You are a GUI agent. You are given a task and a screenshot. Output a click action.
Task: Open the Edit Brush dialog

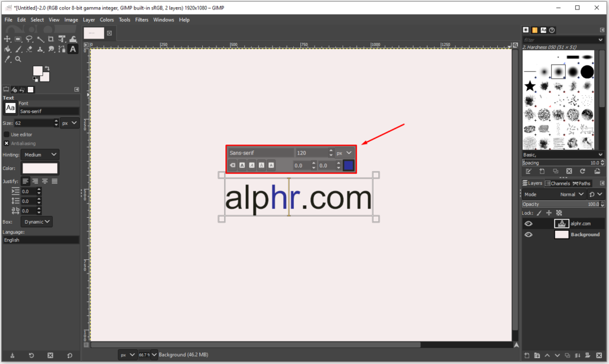coord(529,171)
